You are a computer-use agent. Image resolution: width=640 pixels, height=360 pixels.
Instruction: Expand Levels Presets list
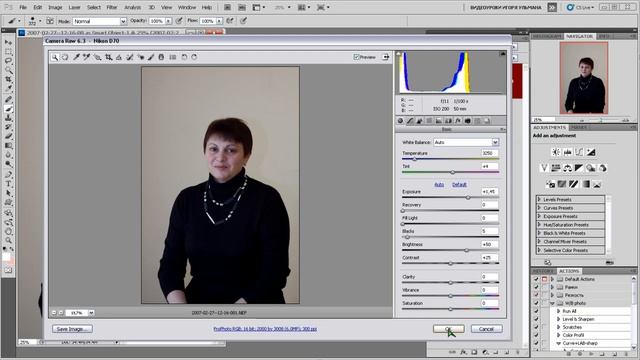point(539,200)
